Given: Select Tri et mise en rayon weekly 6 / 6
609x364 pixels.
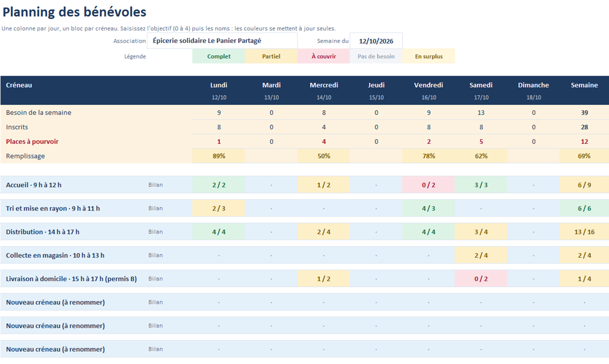Looking at the screenshot, I should (584, 208).
